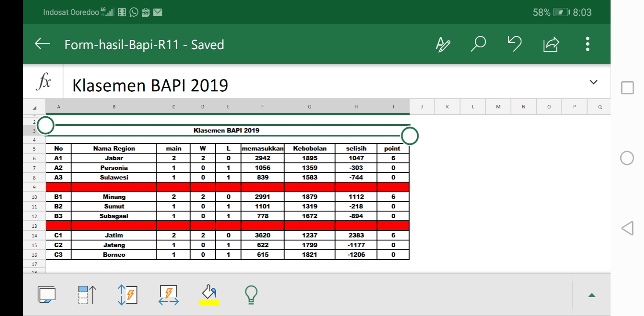Select the A2 label cell
This screenshot has height=316, width=644.
point(58,168)
